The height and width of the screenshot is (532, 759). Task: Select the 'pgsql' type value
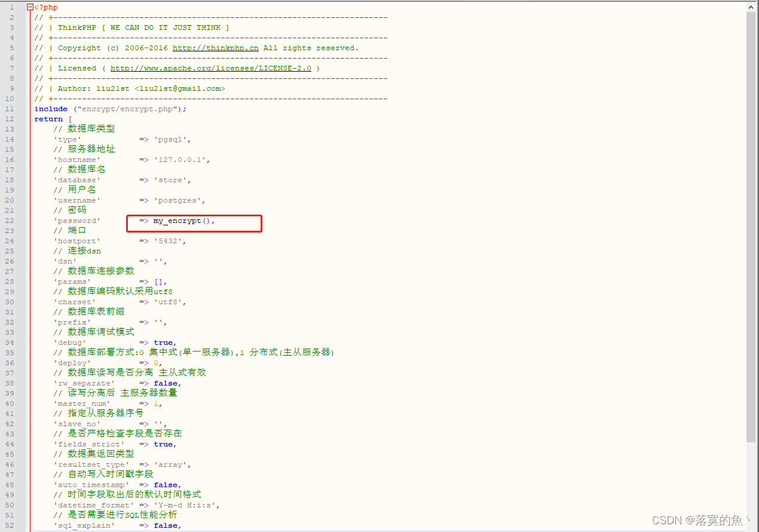point(172,139)
